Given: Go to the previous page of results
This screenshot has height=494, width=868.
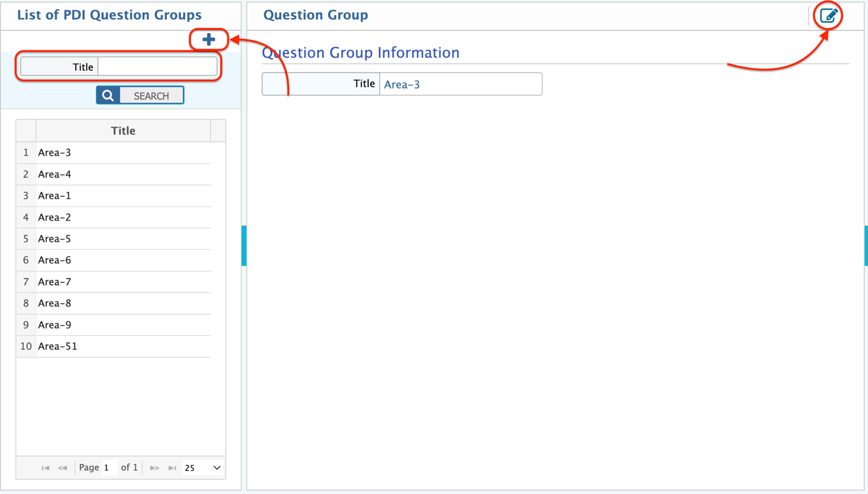Looking at the screenshot, I should coord(62,468).
